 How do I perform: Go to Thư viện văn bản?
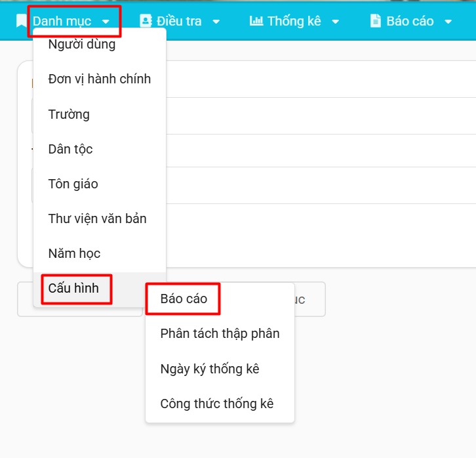pos(97,219)
